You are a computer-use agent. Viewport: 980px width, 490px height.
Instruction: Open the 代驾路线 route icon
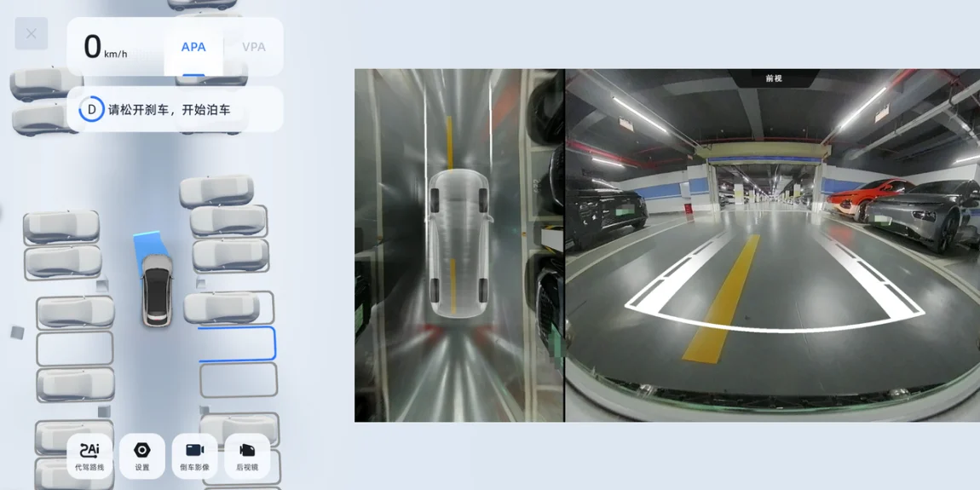click(89, 456)
